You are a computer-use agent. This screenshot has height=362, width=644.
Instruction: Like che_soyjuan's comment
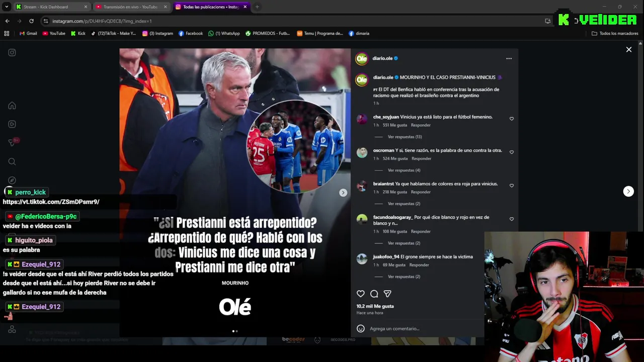(x=512, y=119)
